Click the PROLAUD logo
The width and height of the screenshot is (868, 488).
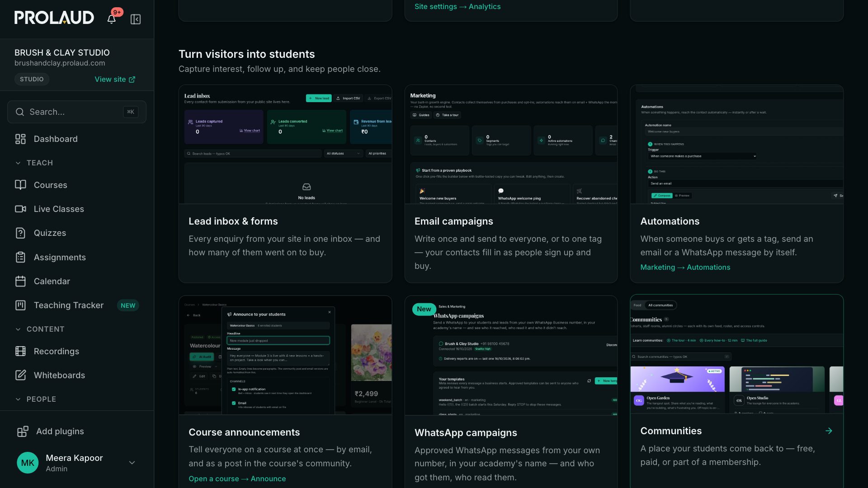point(54,18)
